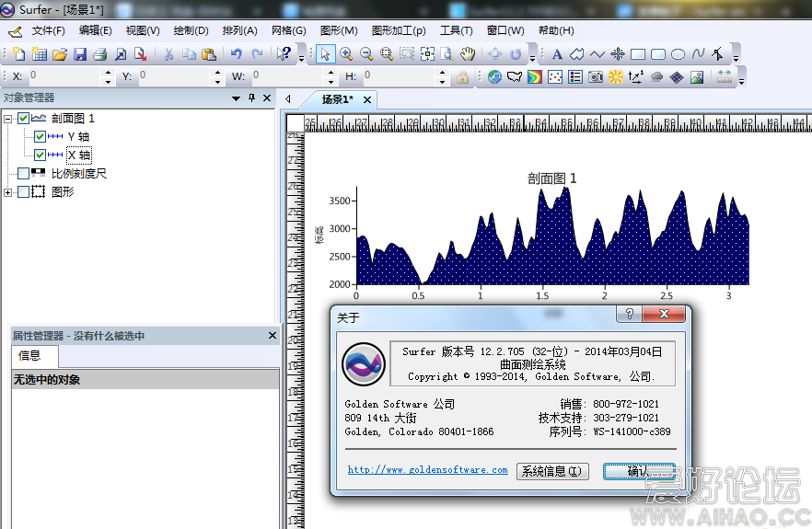Viewport: 812px width, 529px height.
Task: Open the 帮助(H) menu
Action: pyautogui.click(x=556, y=30)
